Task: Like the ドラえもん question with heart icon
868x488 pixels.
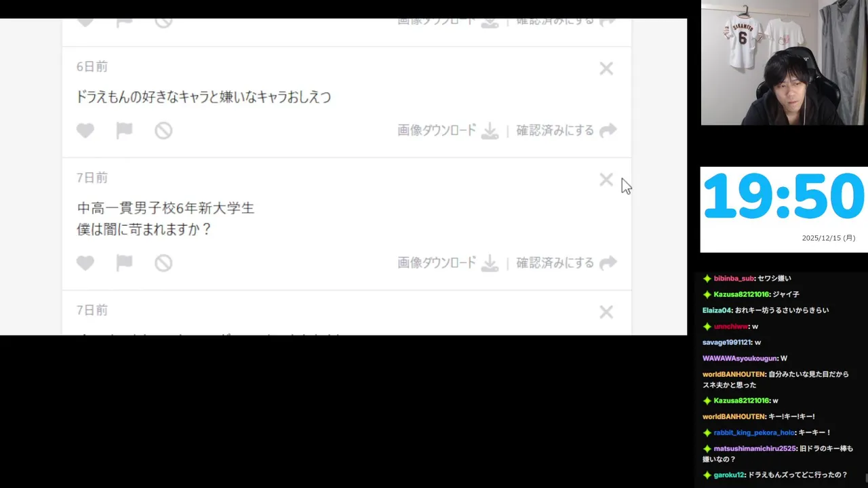Action: point(85,131)
